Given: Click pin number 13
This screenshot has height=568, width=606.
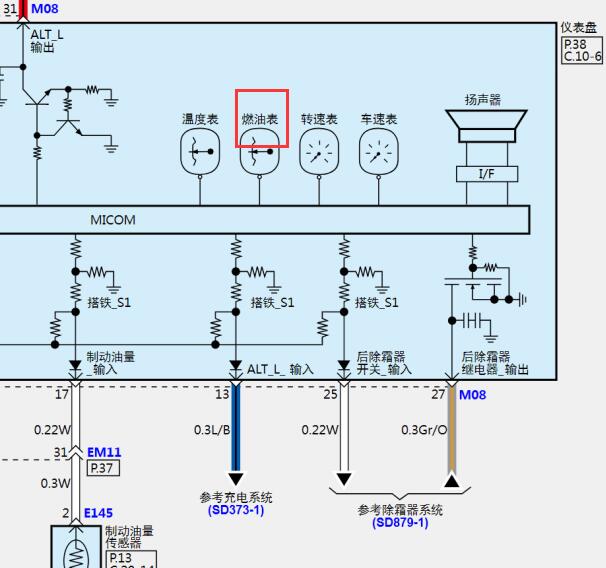Looking at the screenshot, I should coord(222,395).
